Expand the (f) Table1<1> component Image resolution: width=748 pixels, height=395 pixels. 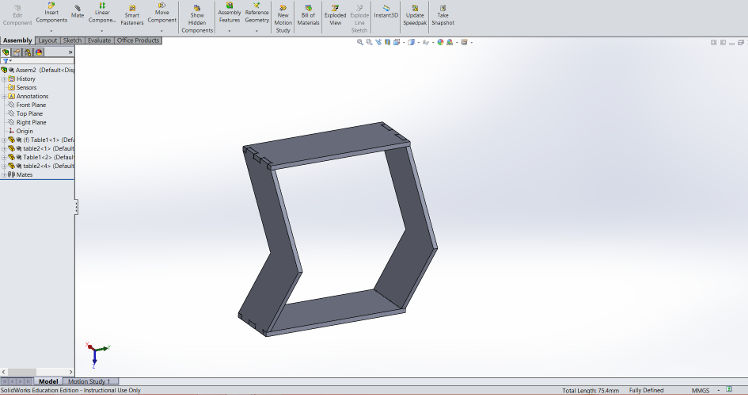point(4,140)
